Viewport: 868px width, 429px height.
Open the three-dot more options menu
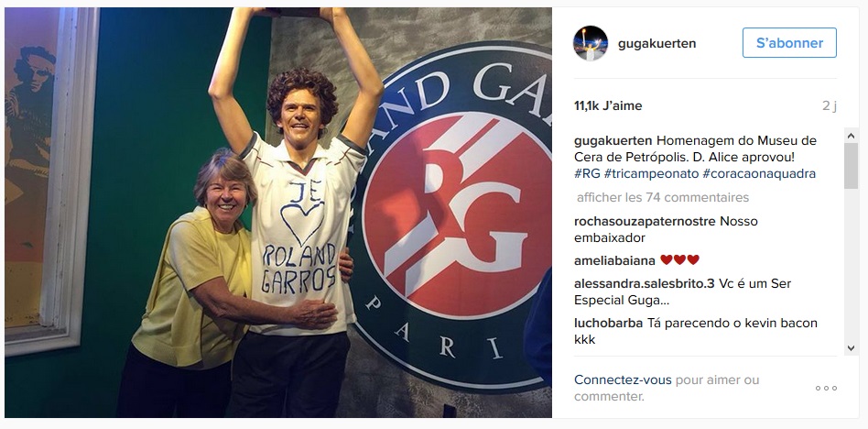[x=826, y=389]
